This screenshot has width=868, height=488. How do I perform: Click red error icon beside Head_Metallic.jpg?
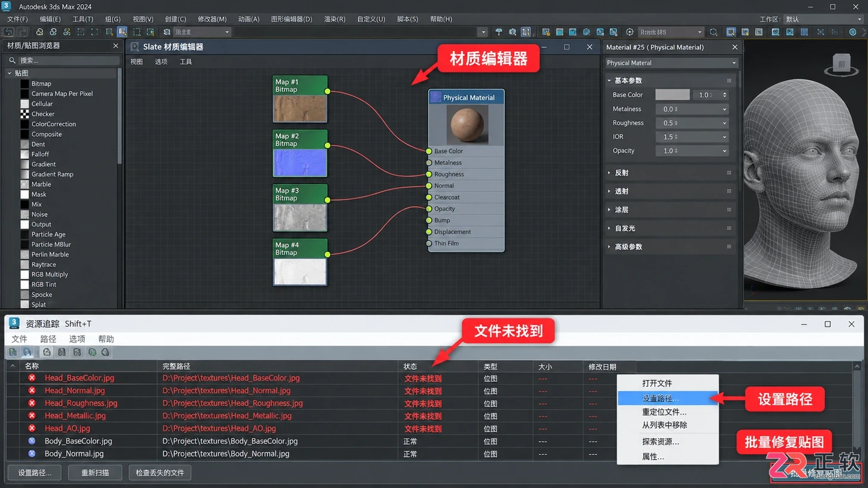[32, 416]
